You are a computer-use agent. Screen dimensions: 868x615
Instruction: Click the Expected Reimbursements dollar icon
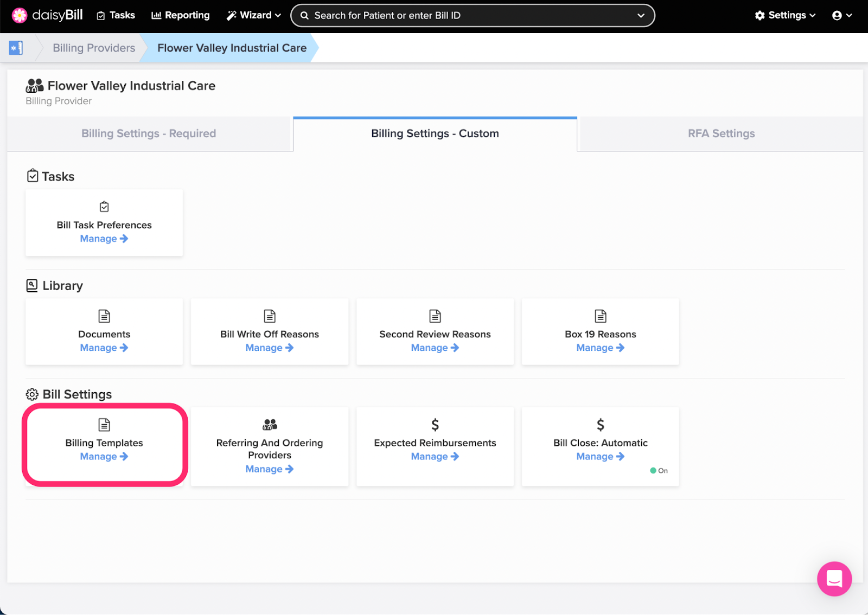[x=435, y=425]
